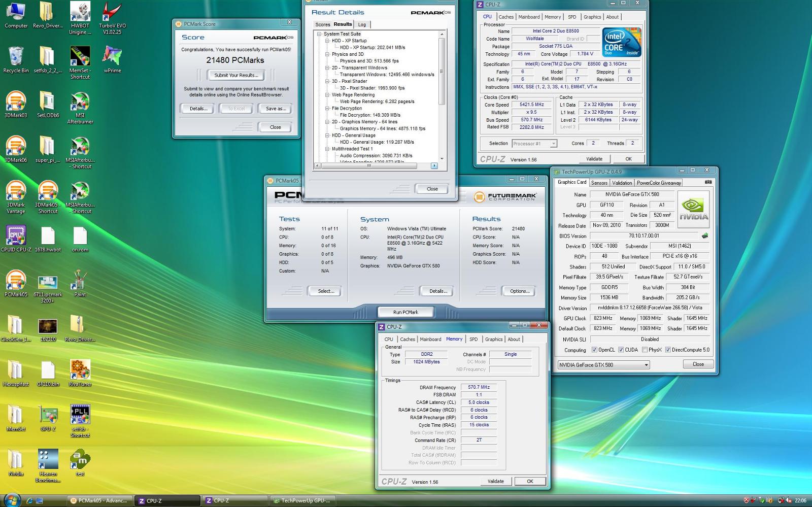Open PowerColor Giveaway tab in GPU-Z
This screenshot has height=507, width=812.
[x=659, y=183]
